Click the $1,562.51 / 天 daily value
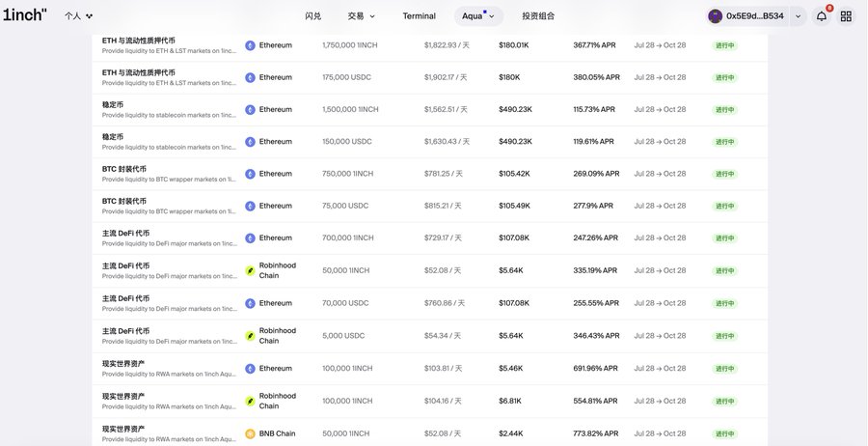The image size is (868, 446). (446, 110)
